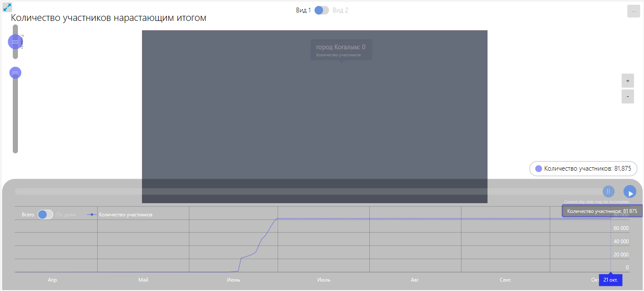Viewport: 644px width, 291px height.
Task: Click the 20 000 axis value
Action: [x=621, y=255]
